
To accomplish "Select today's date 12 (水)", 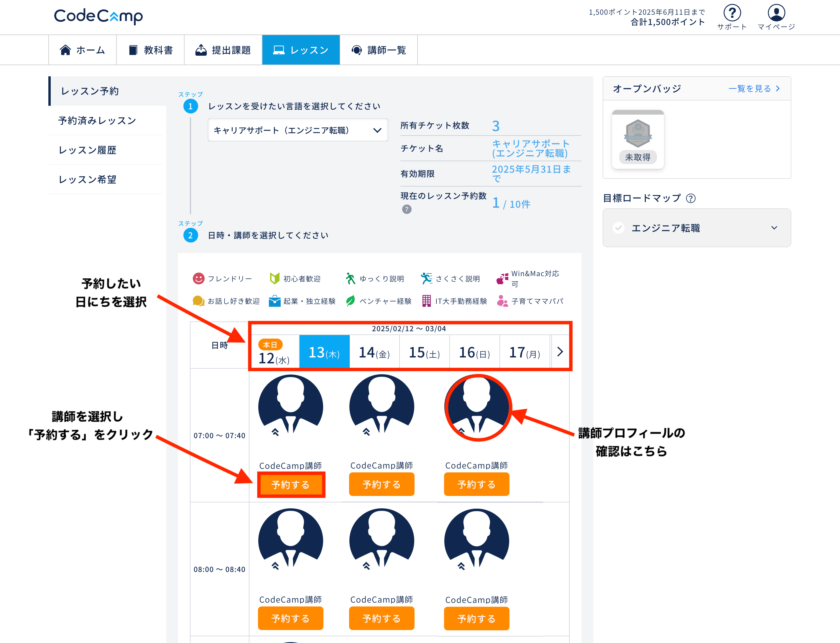I will tap(274, 352).
